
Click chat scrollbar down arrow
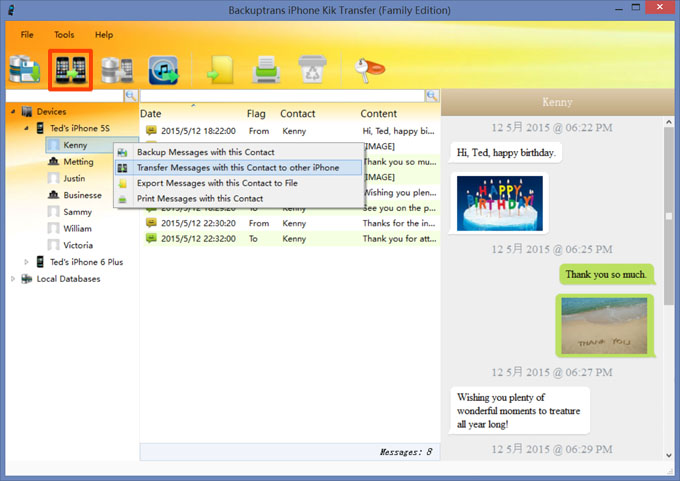[x=669, y=455]
